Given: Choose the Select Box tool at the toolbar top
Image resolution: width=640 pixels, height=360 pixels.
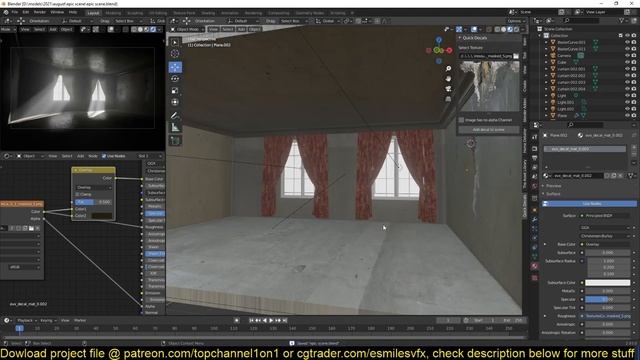Looking at the screenshot, I should (175, 42).
